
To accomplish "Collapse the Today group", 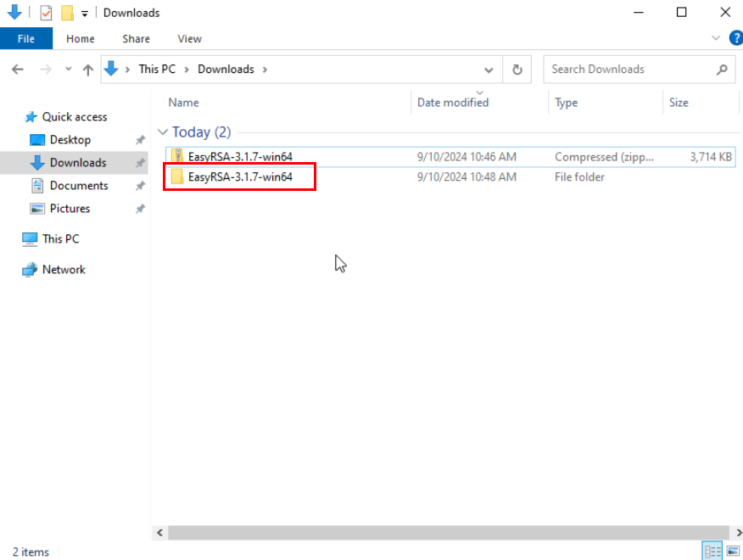I will click(162, 132).
